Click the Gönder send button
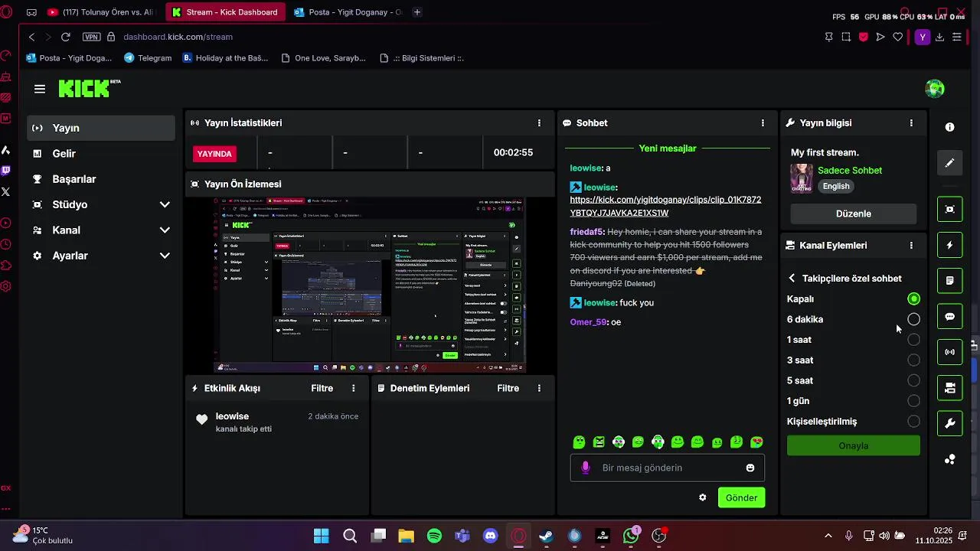 741,497
